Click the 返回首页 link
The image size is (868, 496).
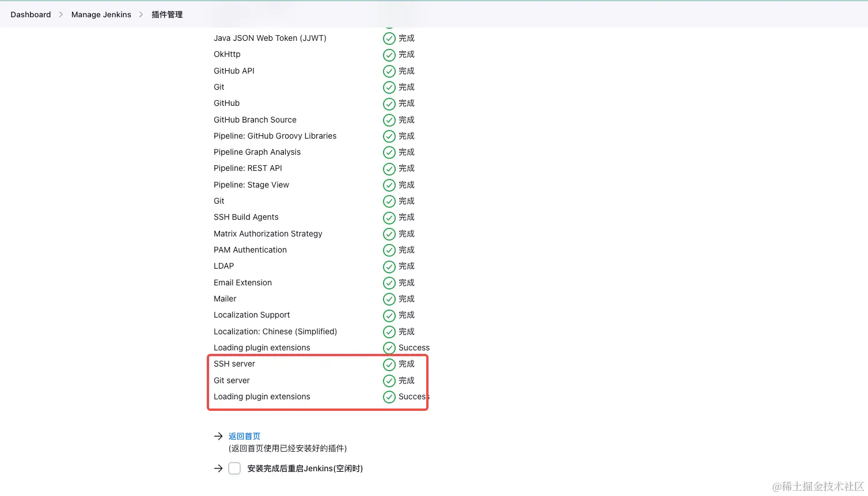point(244,436)
